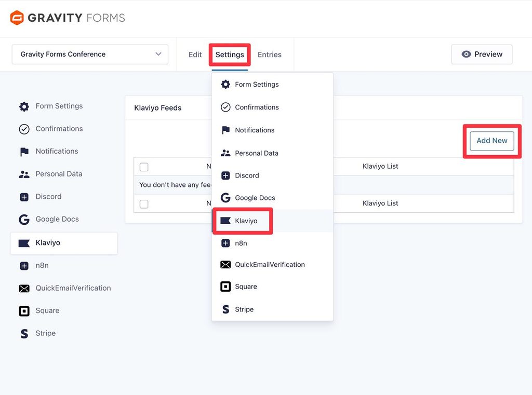Viewport: 532px width, 395px height.
Task: Click the QuickEmailVerification envelope icon in dropdown
Action: pyautogui.click(x=225, y=265)
